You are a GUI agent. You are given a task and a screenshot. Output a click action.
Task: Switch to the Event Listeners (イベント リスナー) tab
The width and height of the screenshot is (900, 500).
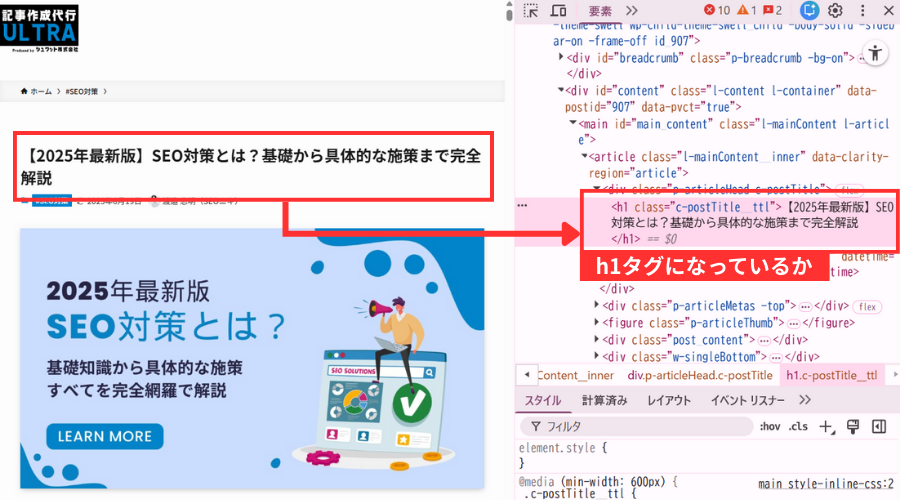[x=747, y=401]
